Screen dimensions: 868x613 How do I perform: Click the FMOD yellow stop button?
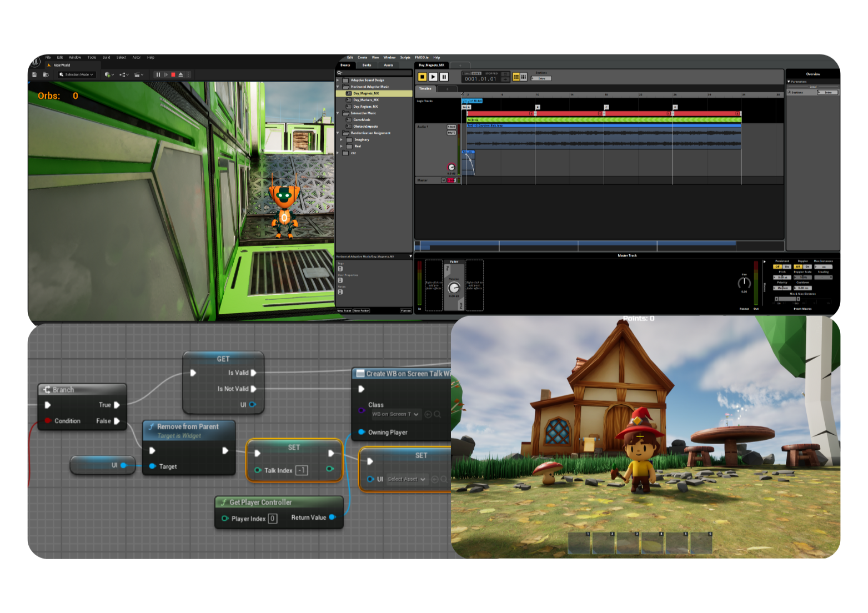tap(422, 77)
